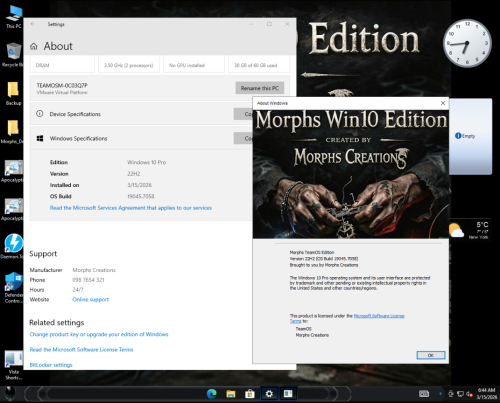Open the BitLocker settings link

[x=51, y=365]
